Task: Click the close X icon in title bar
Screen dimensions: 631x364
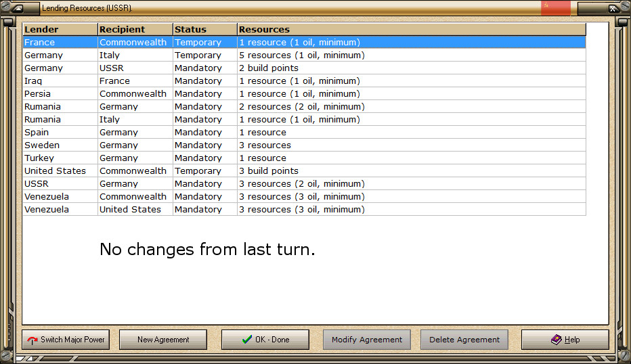Action: [x=613, y=8]
